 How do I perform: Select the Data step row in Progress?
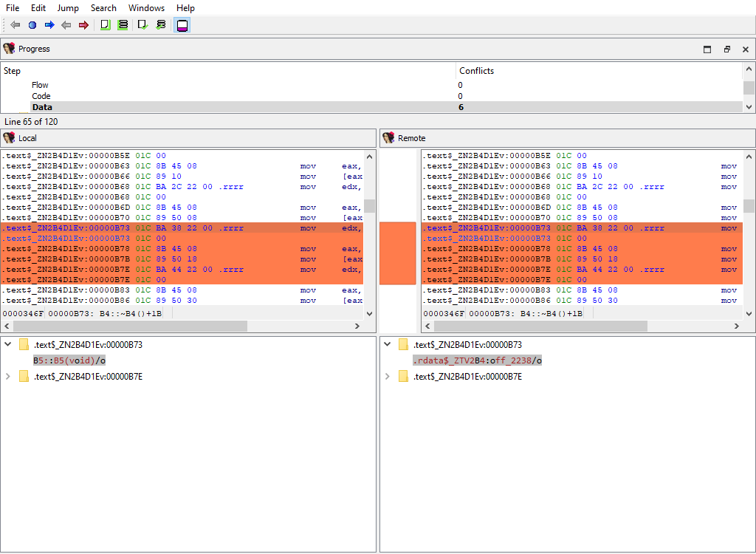pos(42,107)
